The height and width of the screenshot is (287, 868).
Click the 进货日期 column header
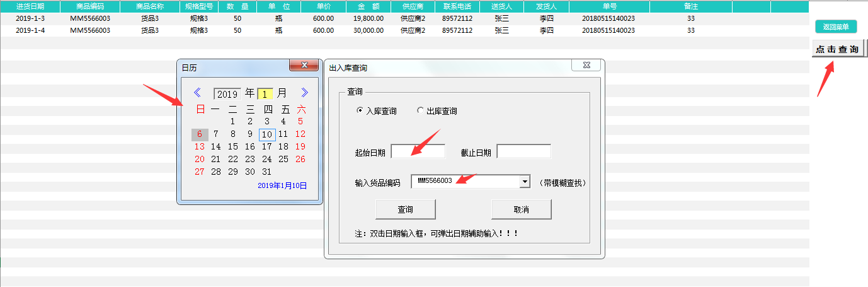(x=30, y=6)
